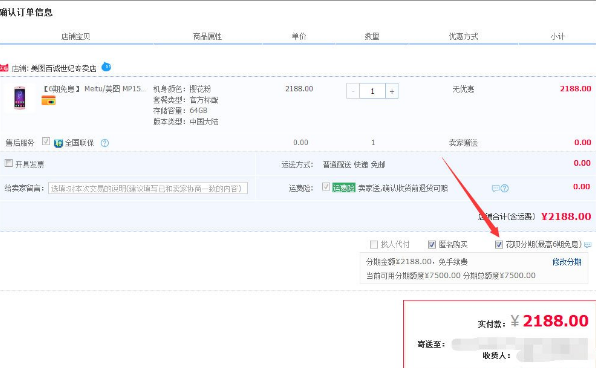Toggle the 全国联保 after-sales checkbox
Screen dimensions: 596x368
(x=46, y=141)
